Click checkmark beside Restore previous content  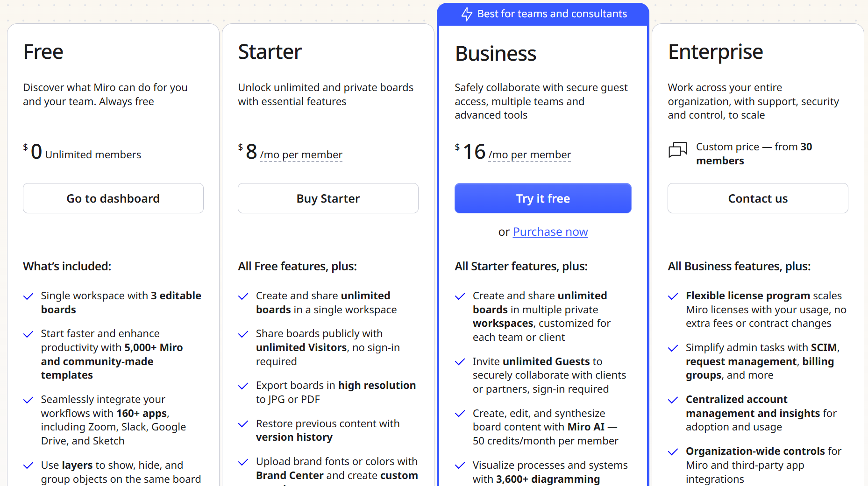243,424
